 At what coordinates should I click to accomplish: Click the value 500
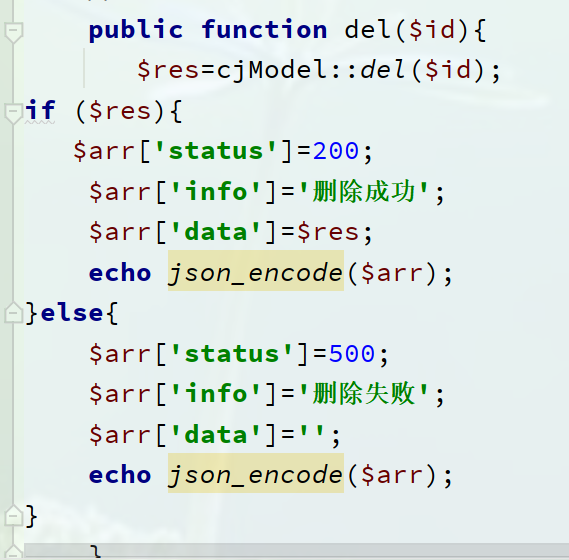[x=352, y=353]
